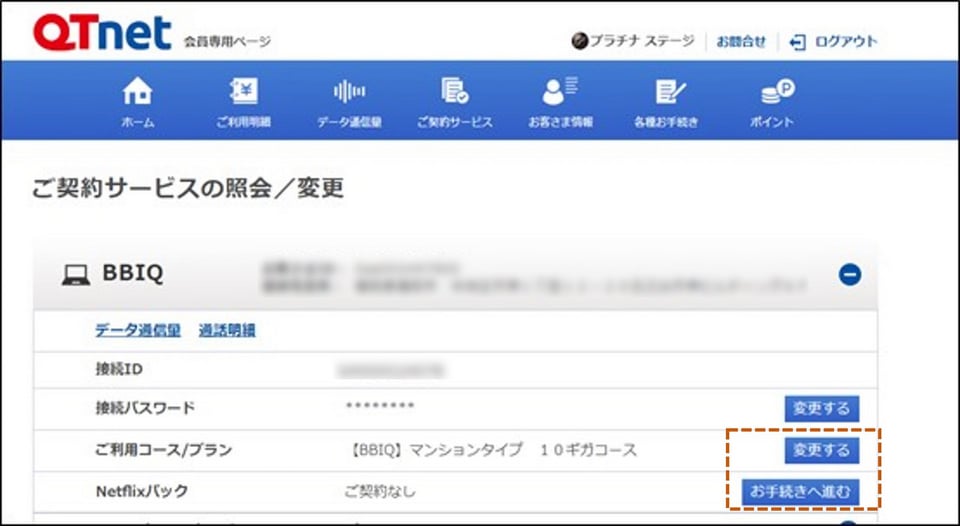
Task: Open the ご契約サービス document-check icon
Action: [454, 91]
